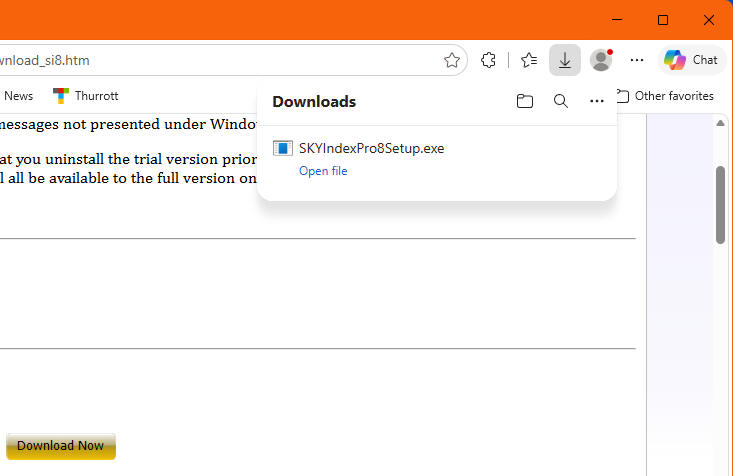733x476 pixels.
Task: Toggle the Downloads toolbar button
Action: coord(565,60)
